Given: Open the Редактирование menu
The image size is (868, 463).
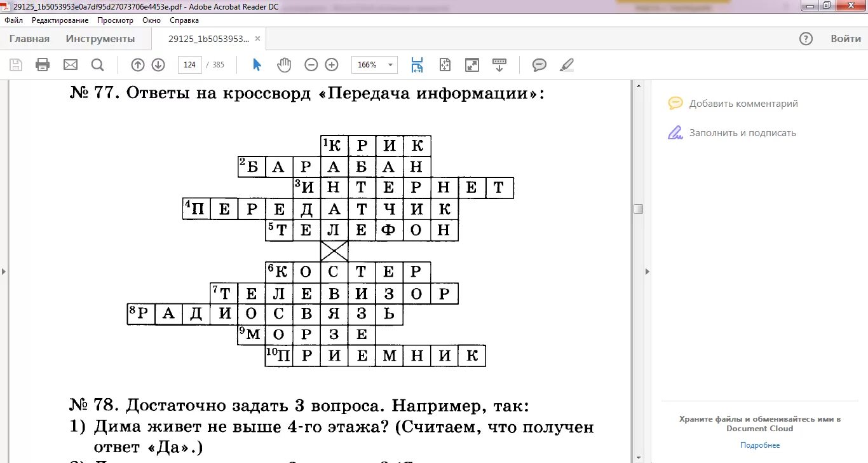Looking at the screenshot, I should tap(60, 20).
